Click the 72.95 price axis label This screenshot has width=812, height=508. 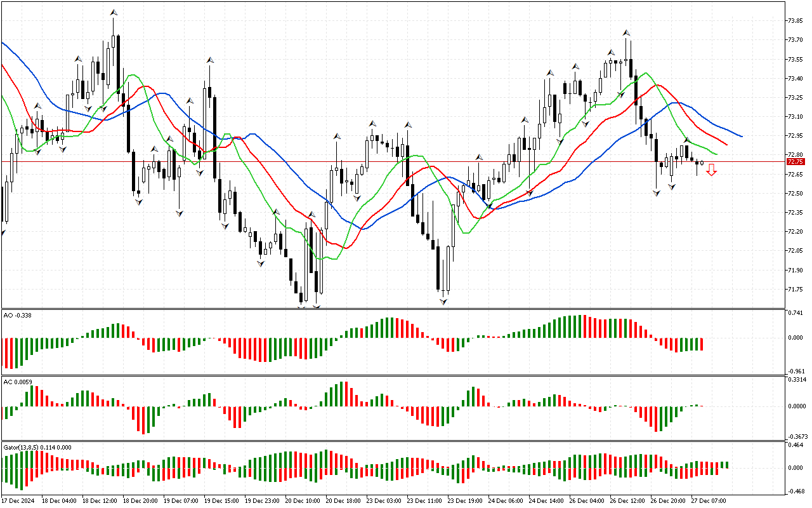pos(795,135)
